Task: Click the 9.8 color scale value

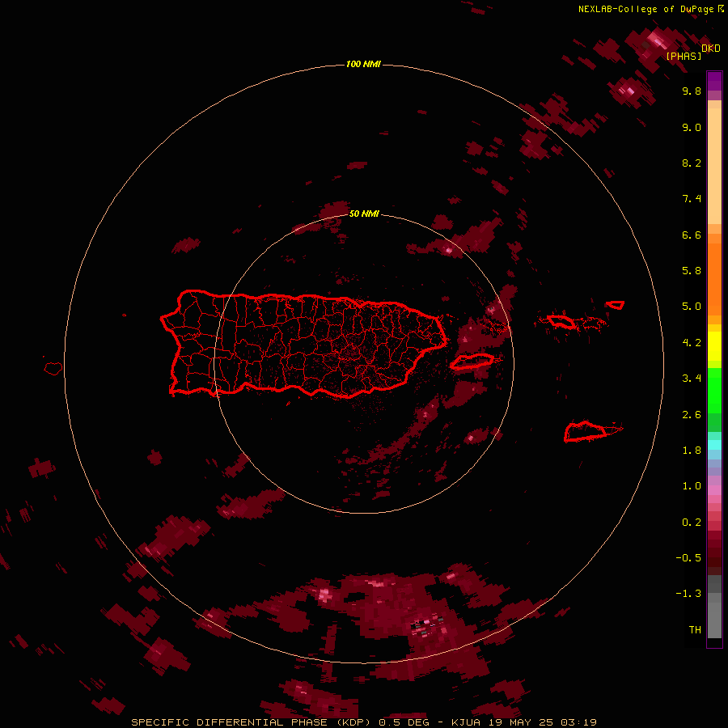Action: point(692,91)
